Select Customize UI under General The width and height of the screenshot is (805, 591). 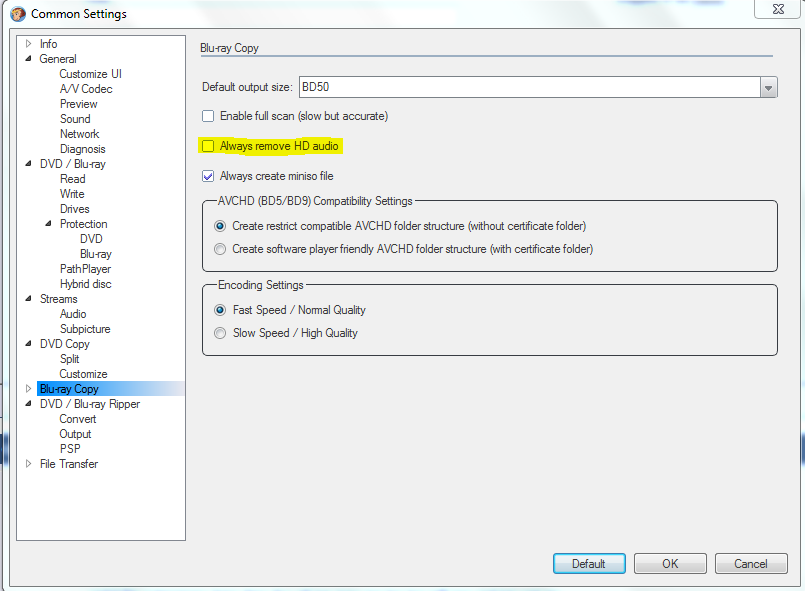point(90,74)
